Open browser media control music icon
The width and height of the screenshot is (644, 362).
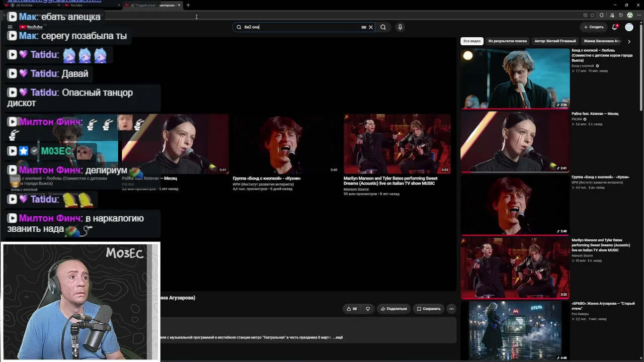click(x=613, y=16)
